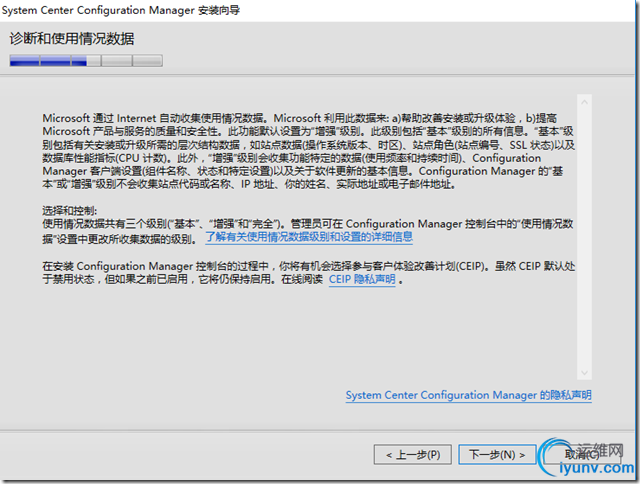The width and height of the screenshot is (640, 484).
Task: Click the 上一步(P) back button
Action: click(412, 454)
